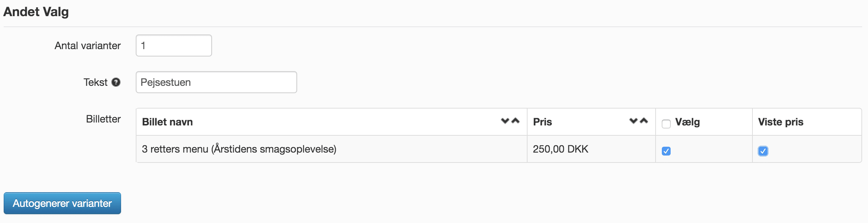Click the 250,00 DKK price cell

(561, 149)
